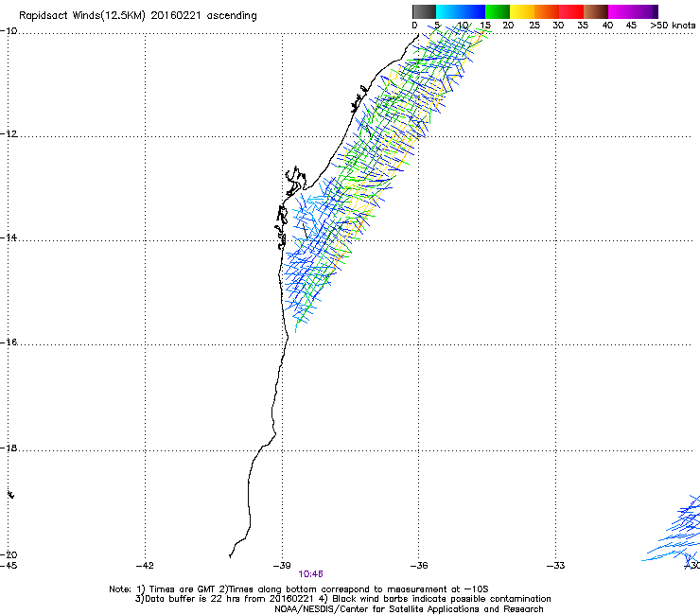Click the purple '10:46' pass time label
Screen dimensions: 700x615
310,574
